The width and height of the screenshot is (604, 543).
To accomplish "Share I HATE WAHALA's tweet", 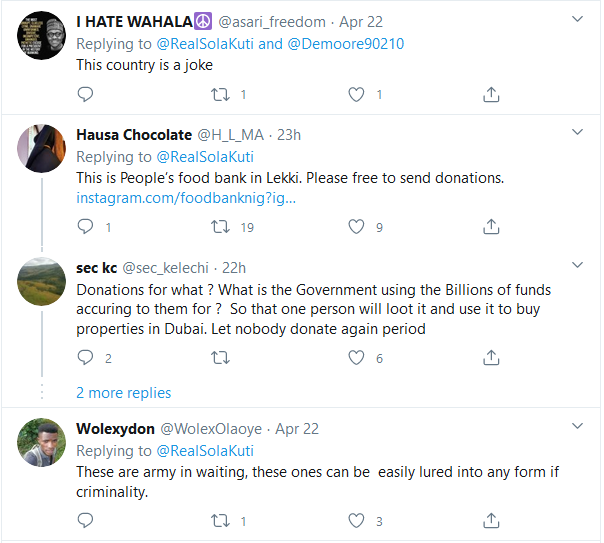I will [491, 95].
